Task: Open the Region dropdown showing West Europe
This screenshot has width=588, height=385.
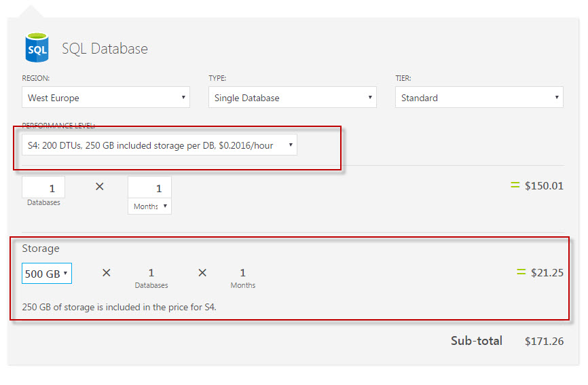Action: click(x=106, y=98)
